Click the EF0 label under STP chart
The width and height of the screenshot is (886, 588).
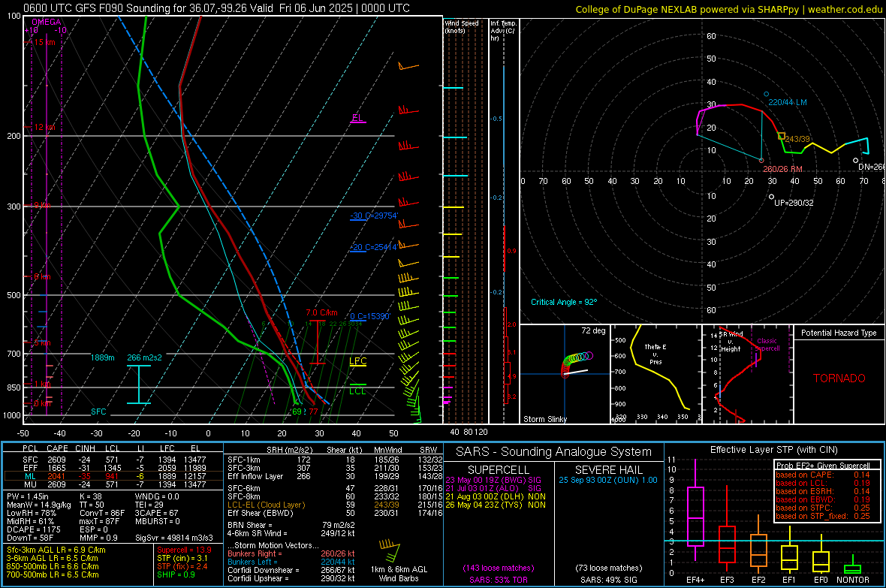(x=821, y=580)
